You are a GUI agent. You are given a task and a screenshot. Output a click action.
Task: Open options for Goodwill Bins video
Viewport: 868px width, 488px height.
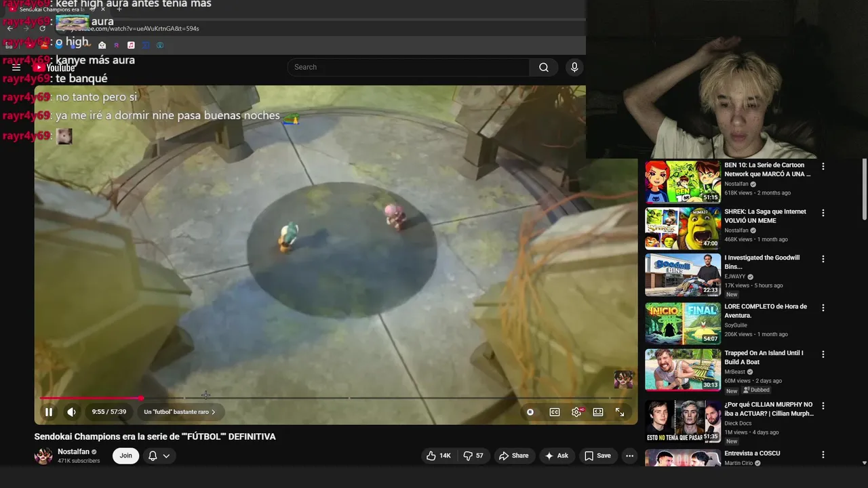[x=823, y=259]
